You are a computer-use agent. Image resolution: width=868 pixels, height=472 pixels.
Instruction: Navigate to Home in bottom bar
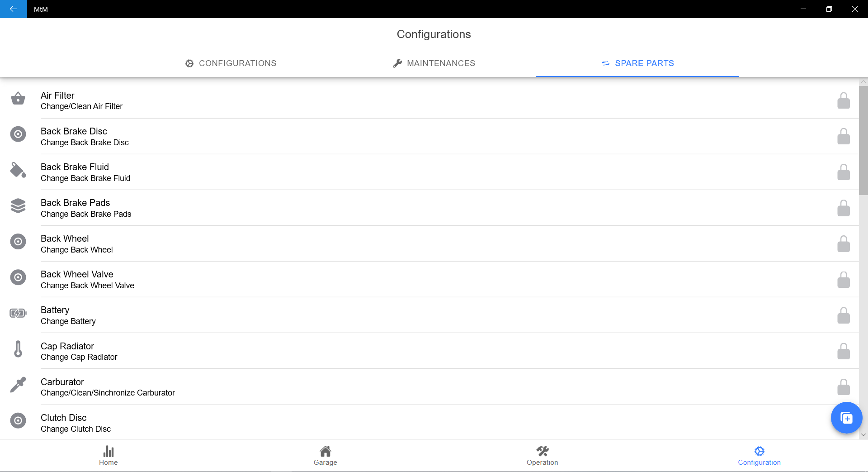click(x=108, y=455)
